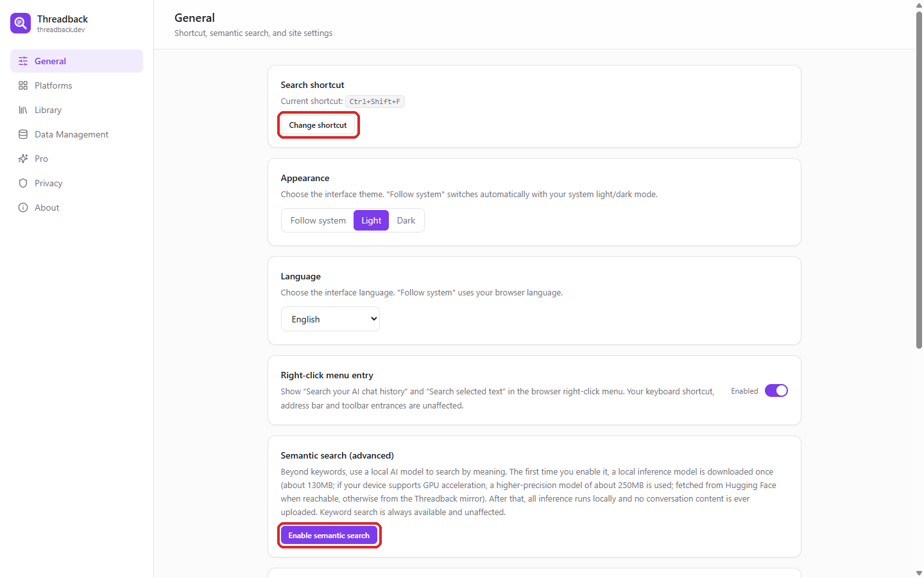Image resolution: width=924 pixels, height=578 pixels.
Task: Open Data Management settings
Action: tap(76, 134)
